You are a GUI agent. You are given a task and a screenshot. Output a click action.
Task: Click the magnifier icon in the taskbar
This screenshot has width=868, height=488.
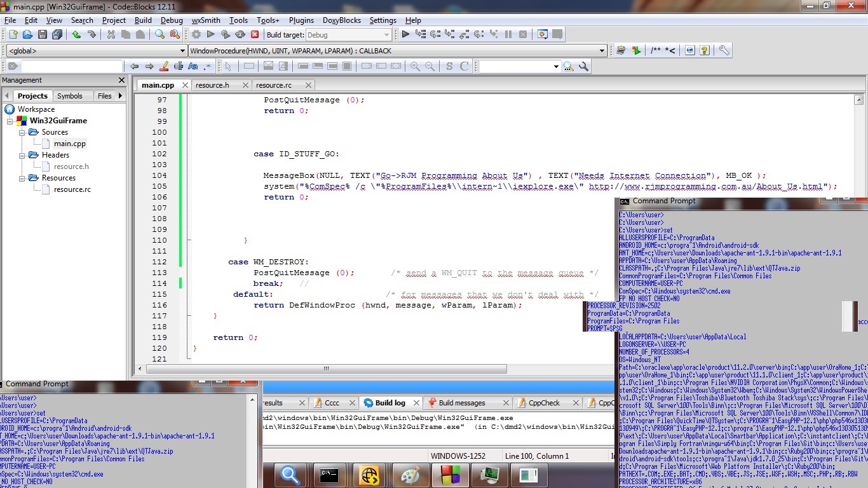(x=290, y=475)
